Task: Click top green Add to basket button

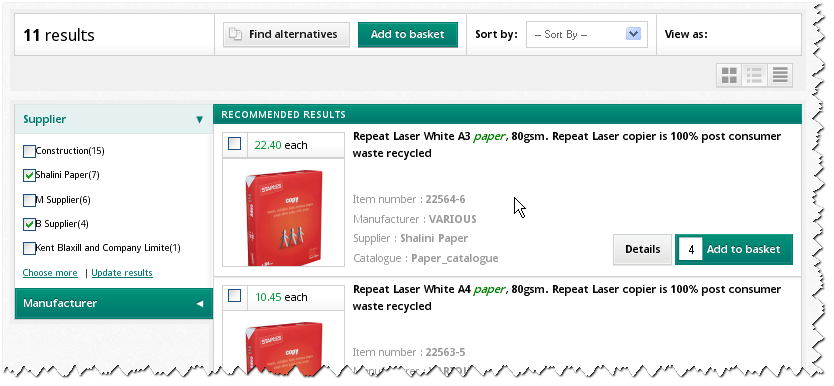Action: (407, 35)
